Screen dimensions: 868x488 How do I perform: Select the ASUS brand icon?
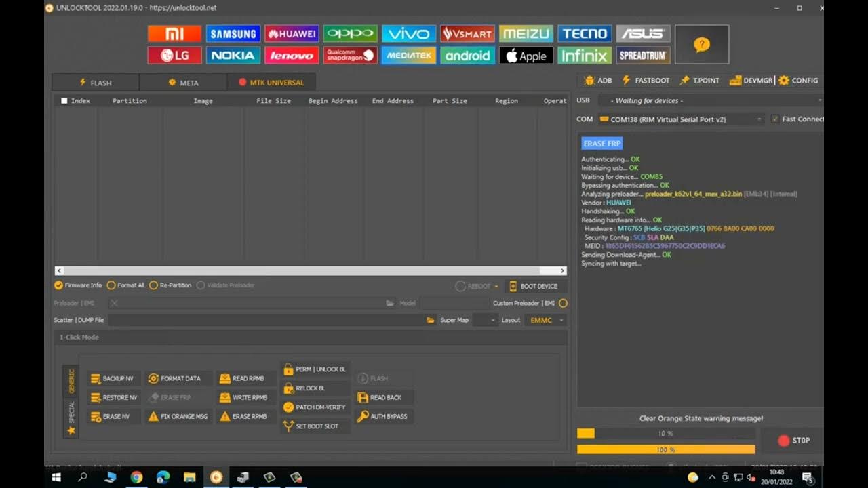(x=643, y=34)
